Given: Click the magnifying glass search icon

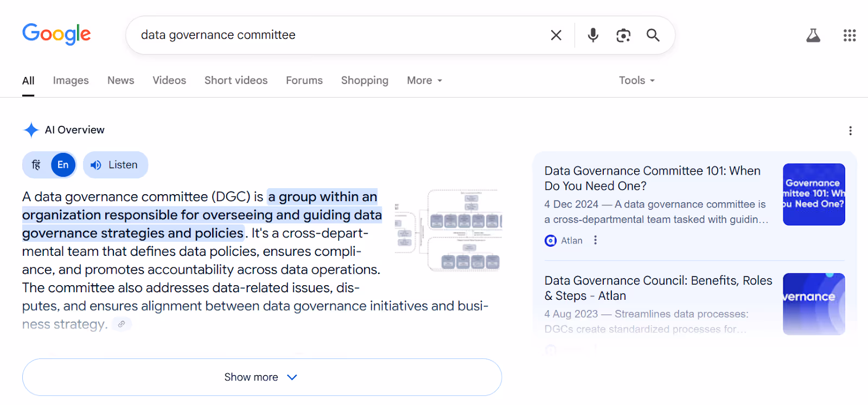Looking at the screenshot, I should pyautogui.click(x=653, y=35).
